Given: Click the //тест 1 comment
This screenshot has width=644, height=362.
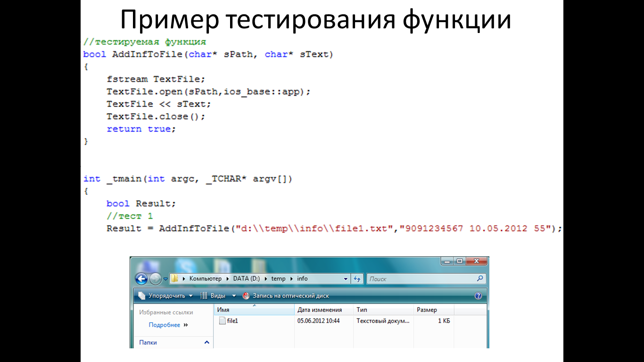Looking at the screenshot, I should pyautogui.click(x=130, y=216).
